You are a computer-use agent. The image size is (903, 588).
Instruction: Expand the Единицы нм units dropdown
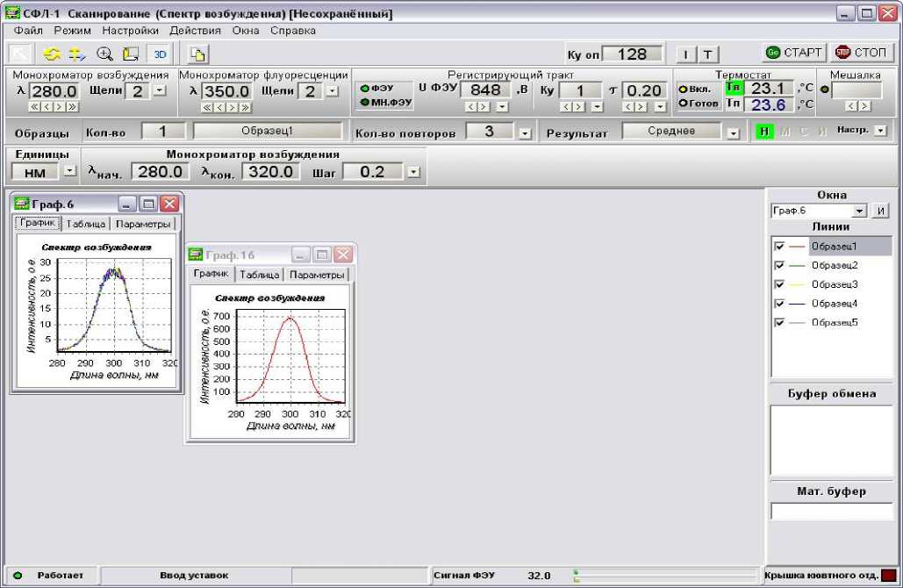pos(70,172)
